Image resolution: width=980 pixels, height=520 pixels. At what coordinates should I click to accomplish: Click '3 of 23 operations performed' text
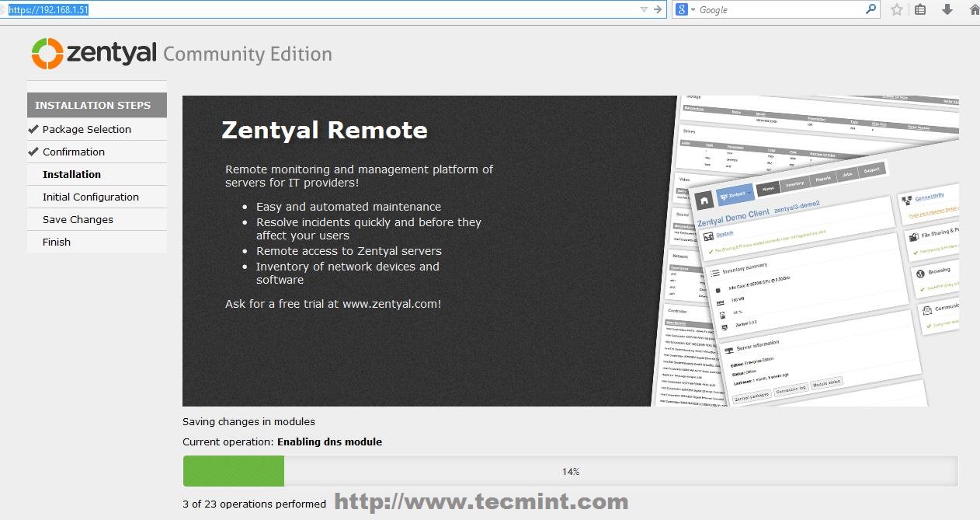pos(254,504)
